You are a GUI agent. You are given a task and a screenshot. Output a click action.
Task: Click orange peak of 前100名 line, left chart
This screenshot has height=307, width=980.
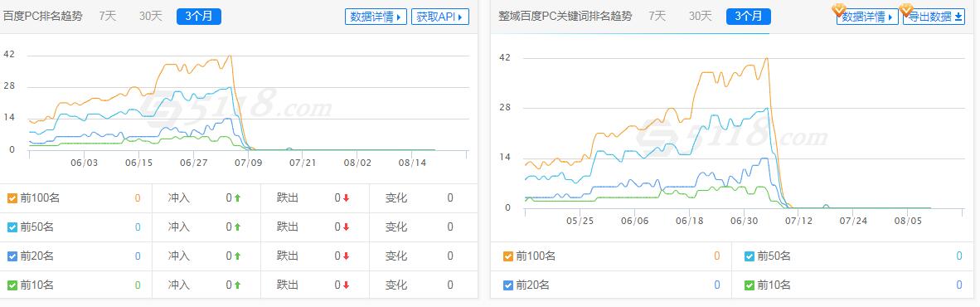[230, 56]
